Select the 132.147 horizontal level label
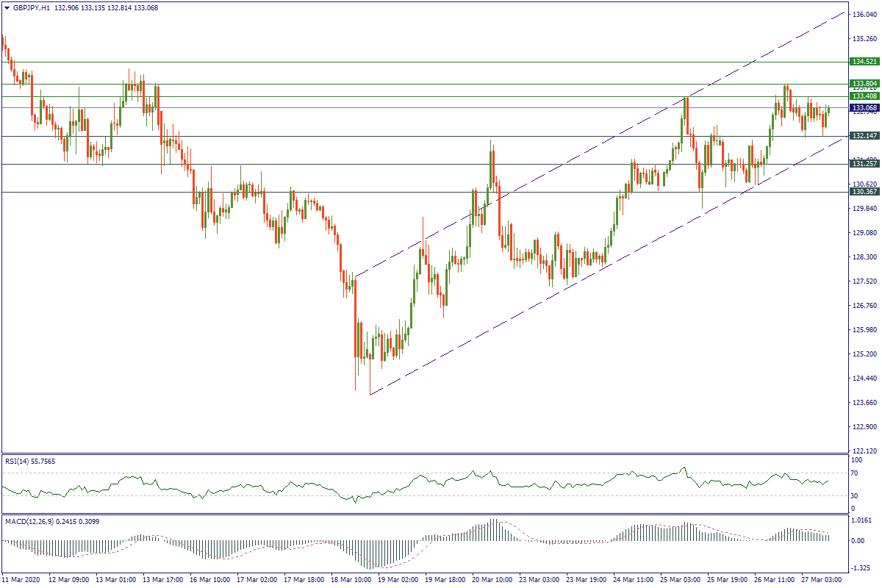Image resolution: width=882 pixels, height=588 pixels. (x=864, y=136)
